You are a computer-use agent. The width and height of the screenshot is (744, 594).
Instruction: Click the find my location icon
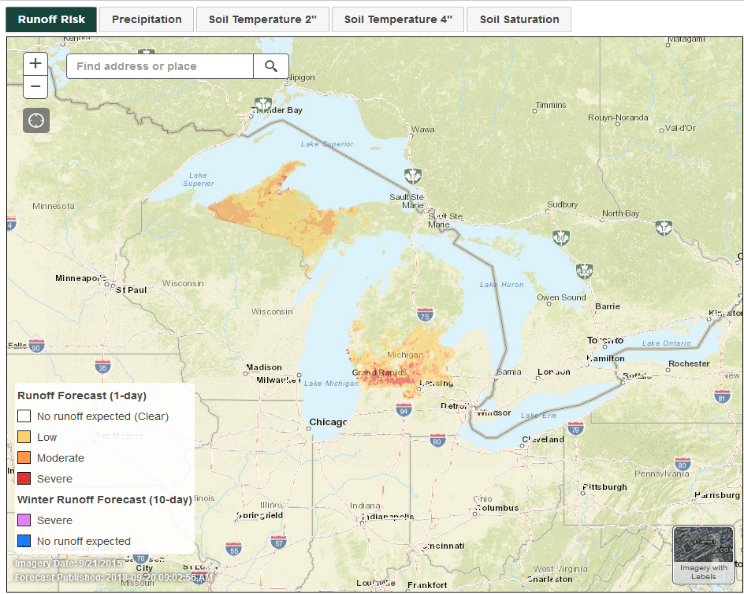[x=36, y=120]
